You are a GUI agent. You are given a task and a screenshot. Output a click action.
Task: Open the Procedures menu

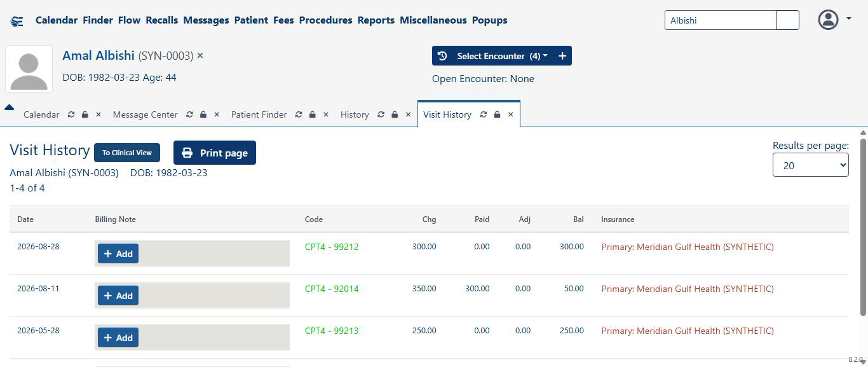[x=325, y=20]
